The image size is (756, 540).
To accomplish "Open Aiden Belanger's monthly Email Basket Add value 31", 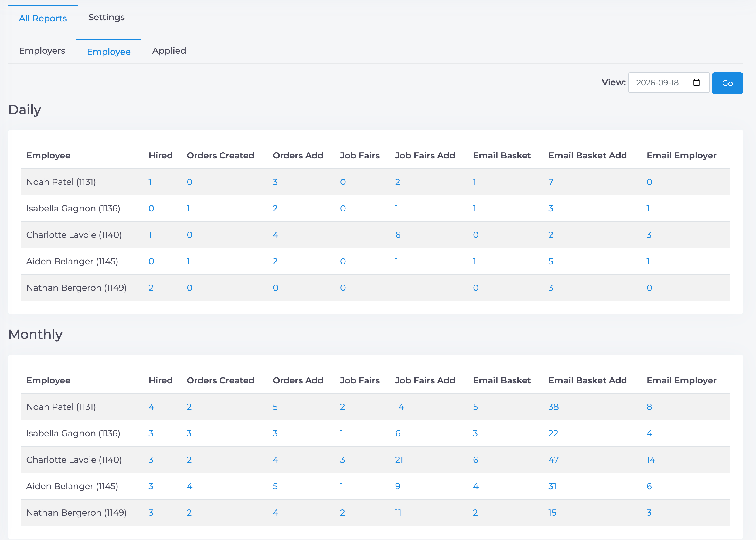I will [552, 486].
